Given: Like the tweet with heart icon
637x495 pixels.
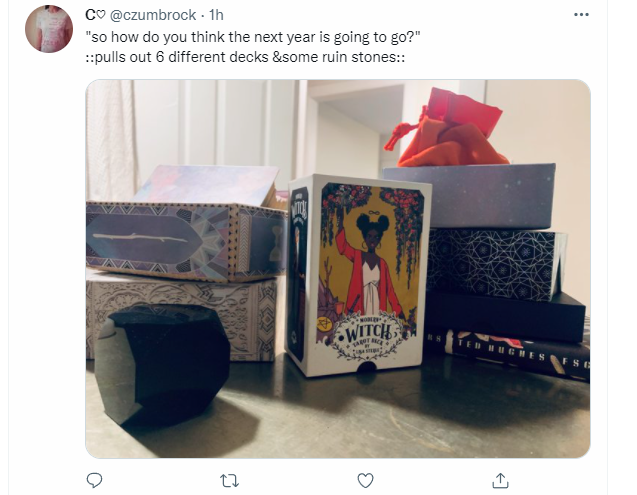Looking at the screenshot, I should coord(365,481).
